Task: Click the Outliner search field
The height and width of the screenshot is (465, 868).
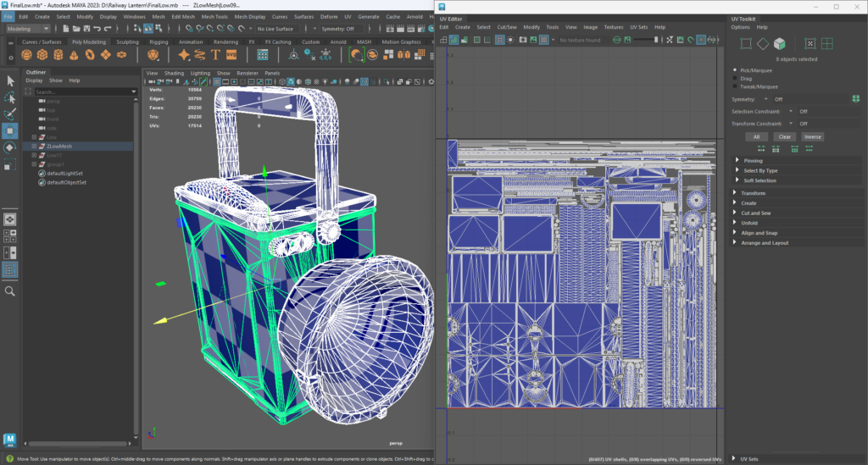Action: [x=81, y=91]
